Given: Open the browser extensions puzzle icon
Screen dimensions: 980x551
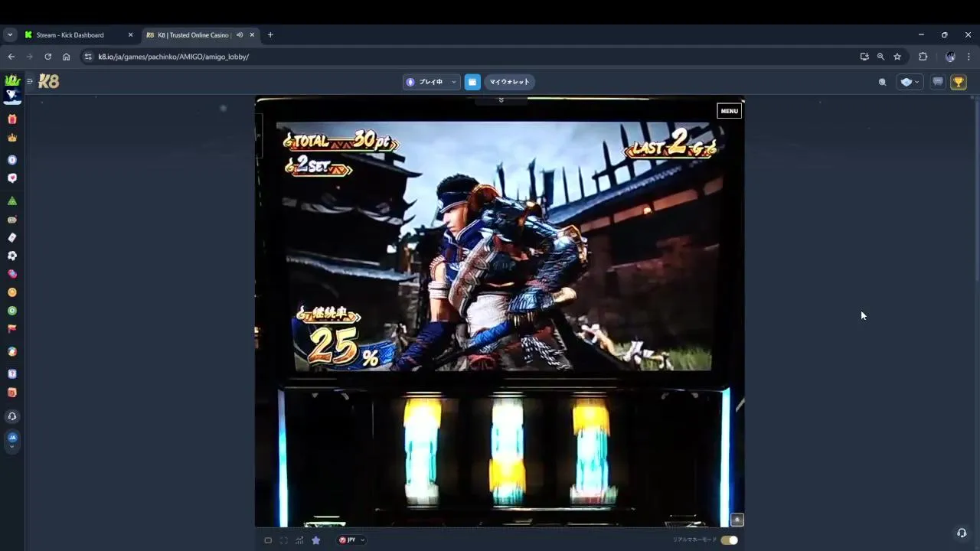Looking at the screenshot, I should (923, 57).
